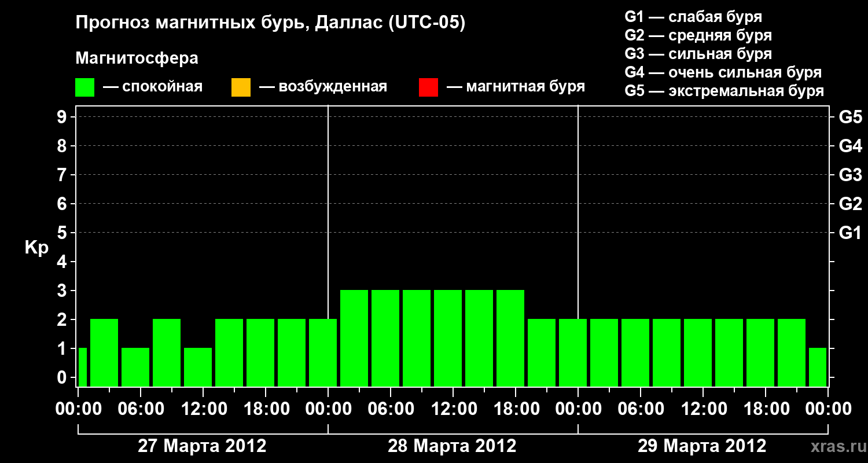This screenshot has height=463, width=868.
Task: Click the 12:00 tick label for 27 Марта
Action: click(203, 409)
